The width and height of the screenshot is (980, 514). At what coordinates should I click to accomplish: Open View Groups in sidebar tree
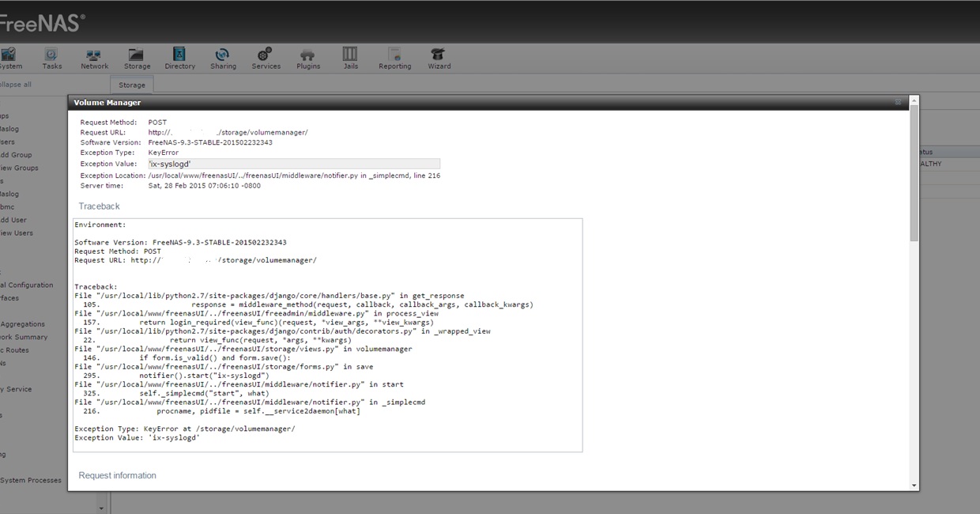coord(19,168)
